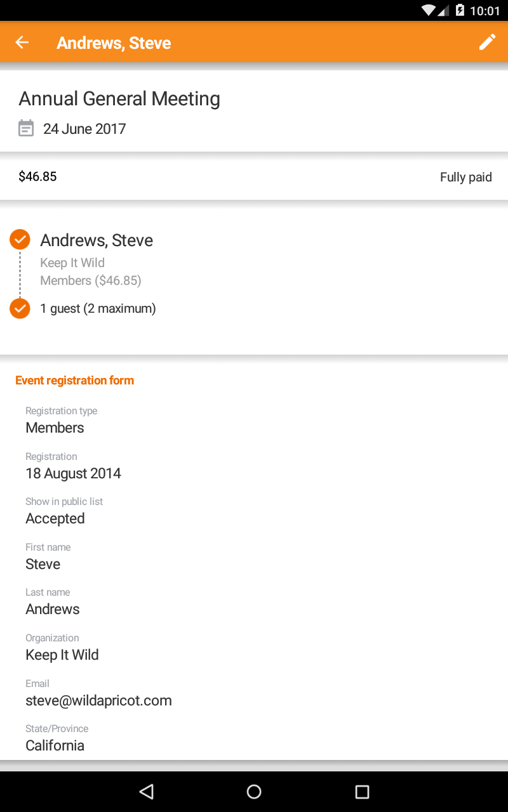Tap the Event registration form heading

pos(75,381)
